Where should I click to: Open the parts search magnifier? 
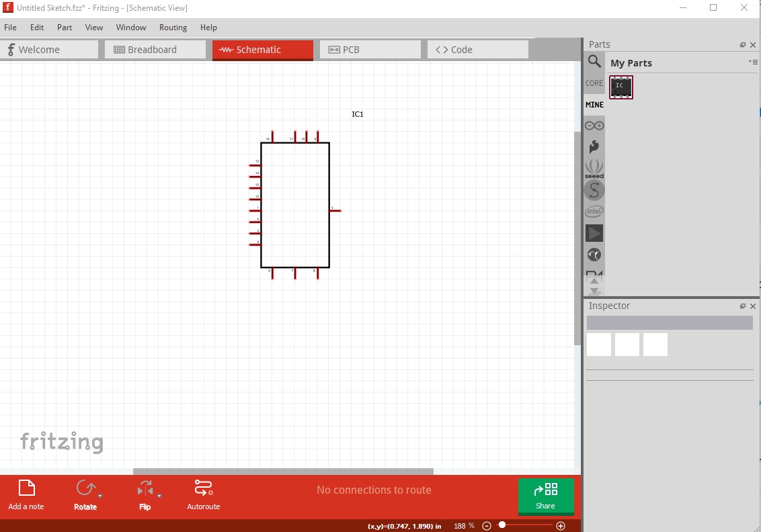(x=594, y=61)
